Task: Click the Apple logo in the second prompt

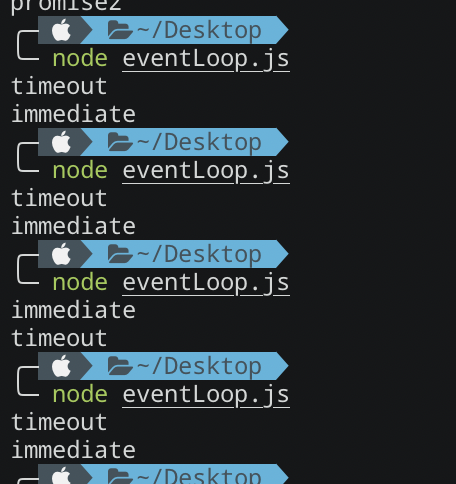Action: (x=61, y=142)
